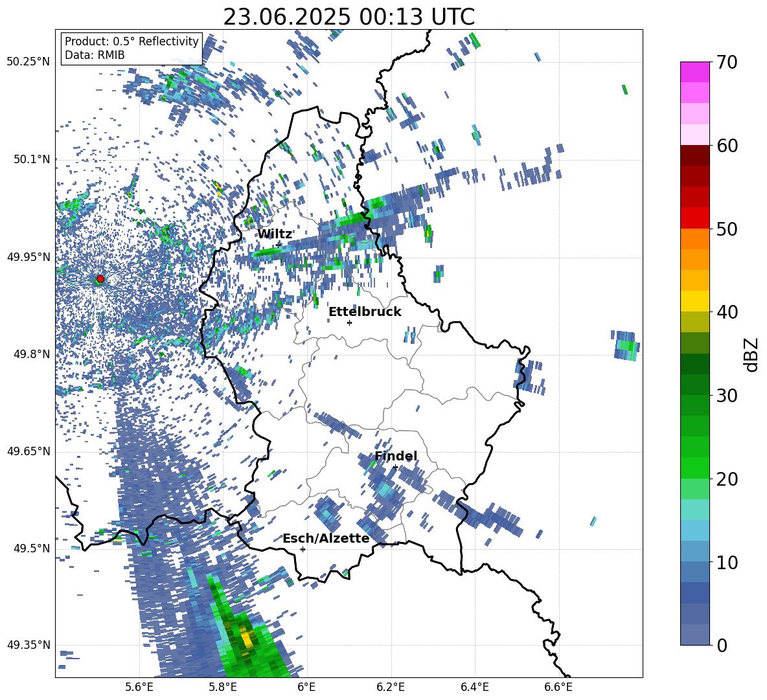
Task: Click the yellow colorbar segment at 40 dBZ
Action: click(694, 301)
